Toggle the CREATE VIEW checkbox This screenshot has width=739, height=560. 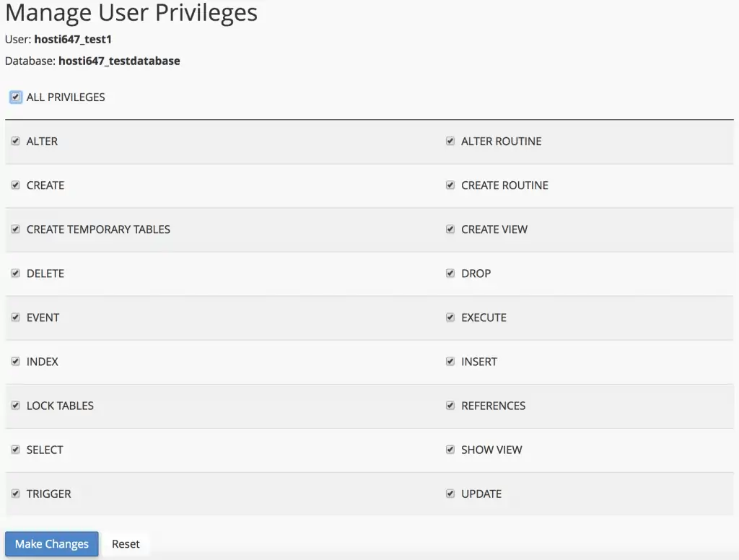450,229
